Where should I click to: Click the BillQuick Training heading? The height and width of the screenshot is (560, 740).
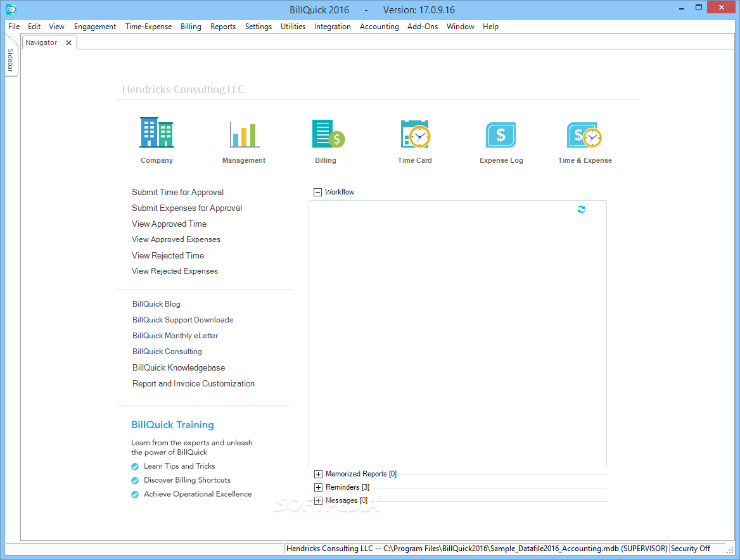[x=172, y=424]
